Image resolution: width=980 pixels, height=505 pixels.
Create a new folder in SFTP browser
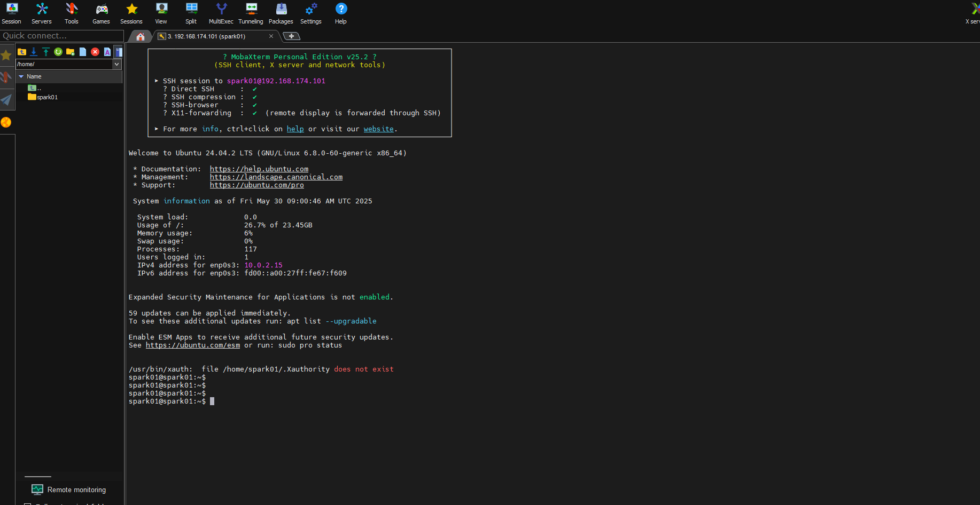tap(71, 52)
